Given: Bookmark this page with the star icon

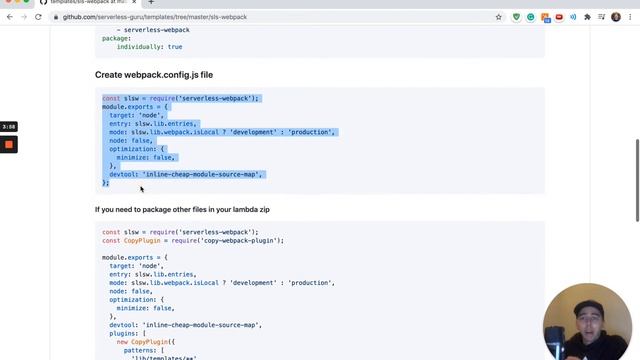Looking at the screenshot, I should point(498,17).
